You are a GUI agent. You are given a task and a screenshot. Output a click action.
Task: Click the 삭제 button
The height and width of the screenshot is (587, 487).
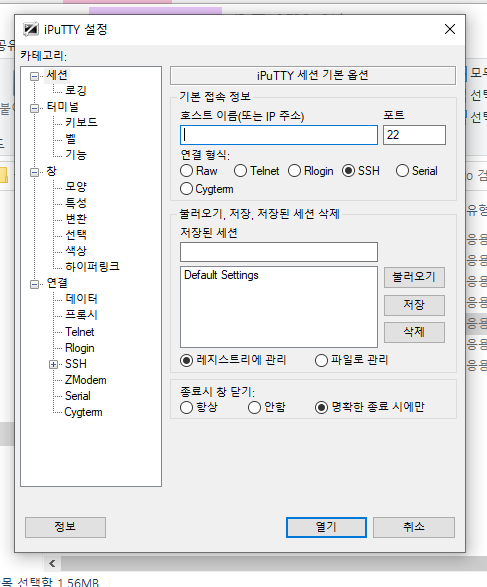pos(414,332)
